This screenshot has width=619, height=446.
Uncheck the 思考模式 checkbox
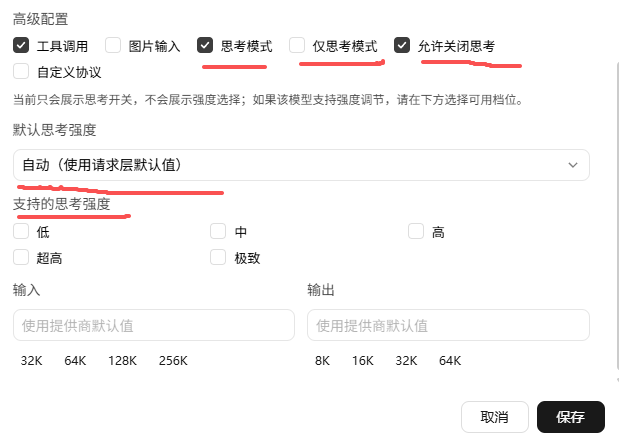point(205,45)
